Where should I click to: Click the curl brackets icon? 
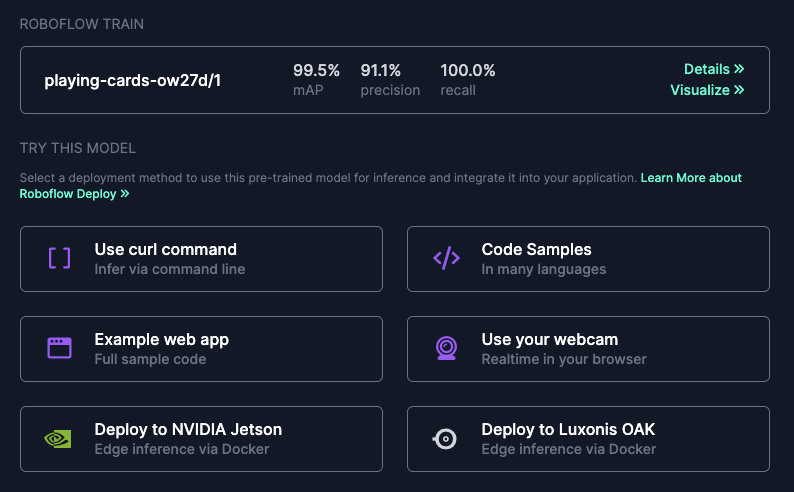pos(59,258)
